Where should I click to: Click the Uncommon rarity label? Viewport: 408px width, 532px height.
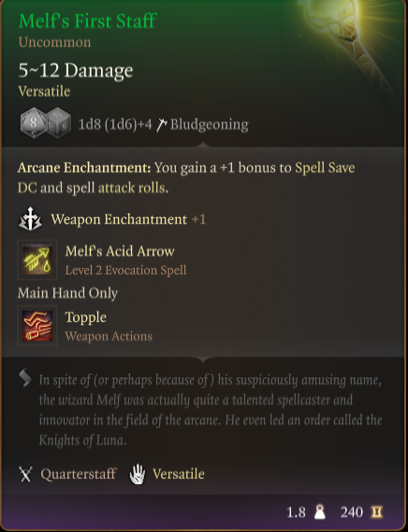[54, 42]
